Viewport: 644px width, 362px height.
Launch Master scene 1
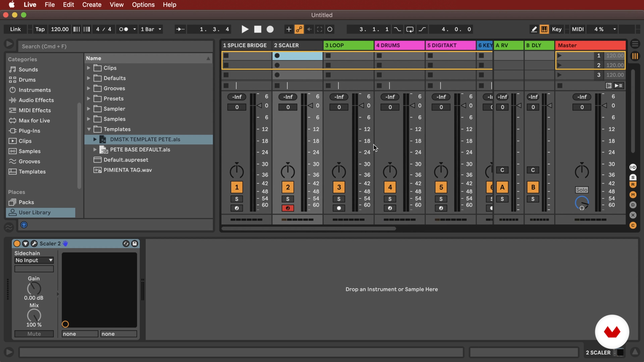[559, 55]
